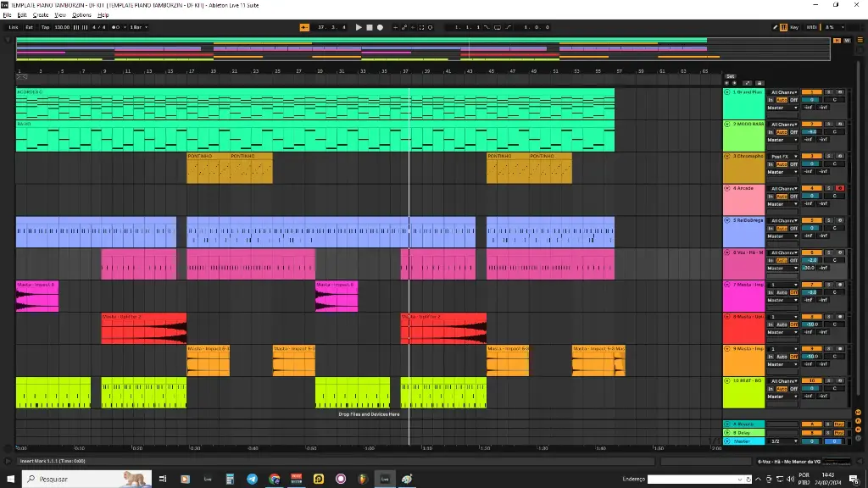Viewport: 868px width, 488px height.
Task: Toggle the W optimize width button
Action: (847, 41)
